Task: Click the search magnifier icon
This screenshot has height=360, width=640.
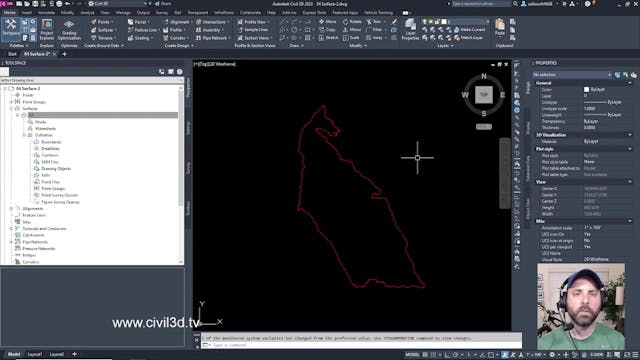Action: pyautogui.click(x=515, y=4)
